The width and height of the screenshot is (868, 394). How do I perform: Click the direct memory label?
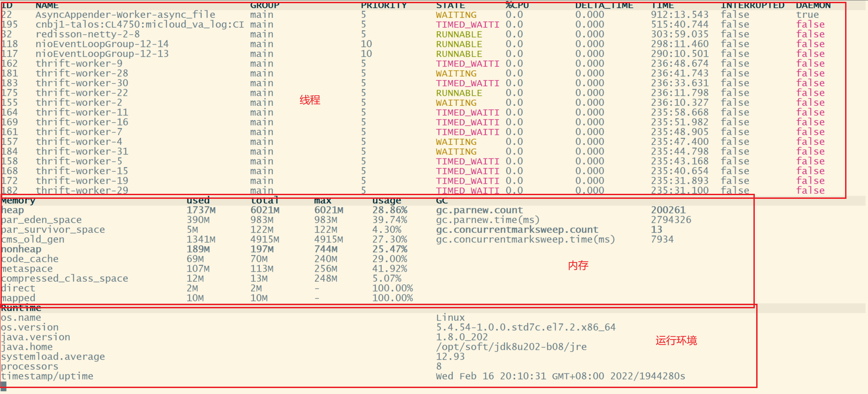tap(18, 288)
